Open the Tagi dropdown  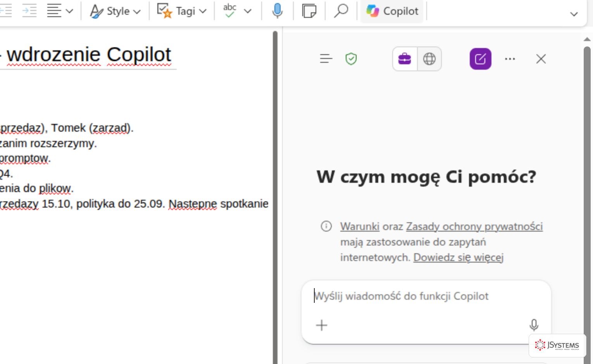(181, 11)
